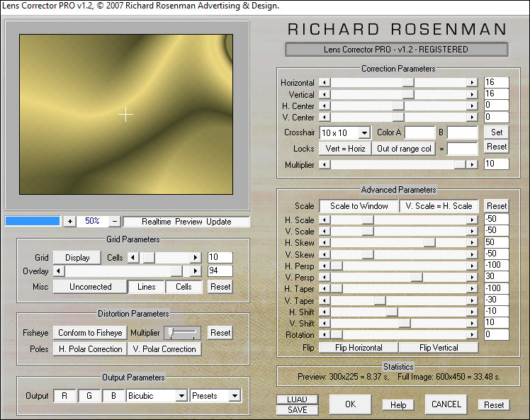Click the zoom out minus button
The image size is (530, 420).
pyautogui.click(x=115, y=222)
